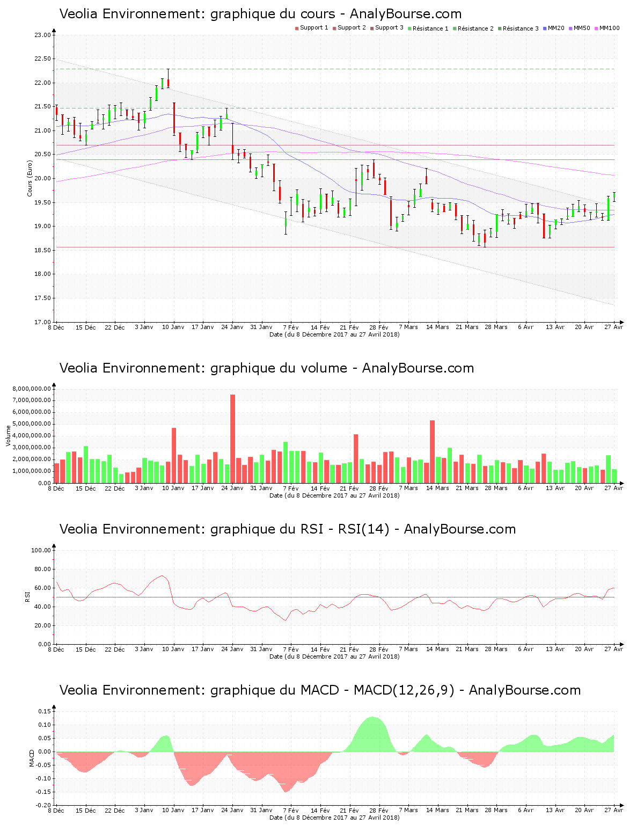Click '24 Janv' on the price chart axis

[x=232, y=327]
